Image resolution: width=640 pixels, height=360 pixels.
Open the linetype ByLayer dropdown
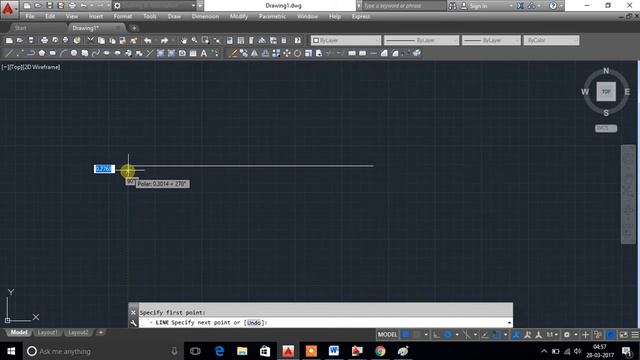click(x=421, y=40)
